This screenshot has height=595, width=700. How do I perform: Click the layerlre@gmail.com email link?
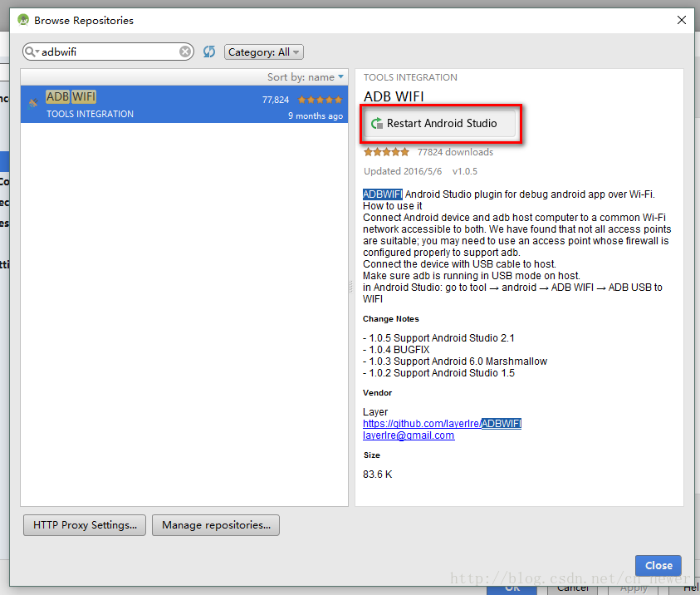[409, 435]
